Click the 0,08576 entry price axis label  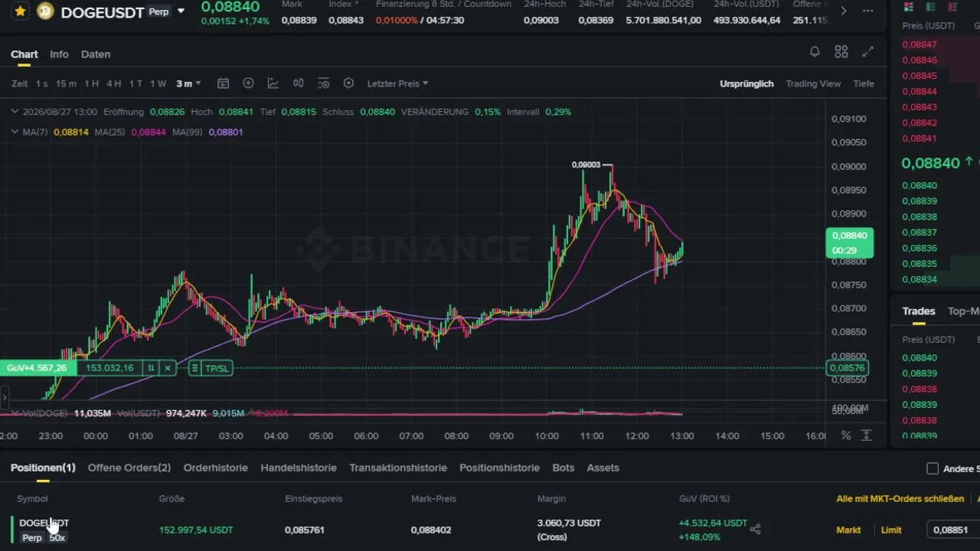tap(848, 368)
